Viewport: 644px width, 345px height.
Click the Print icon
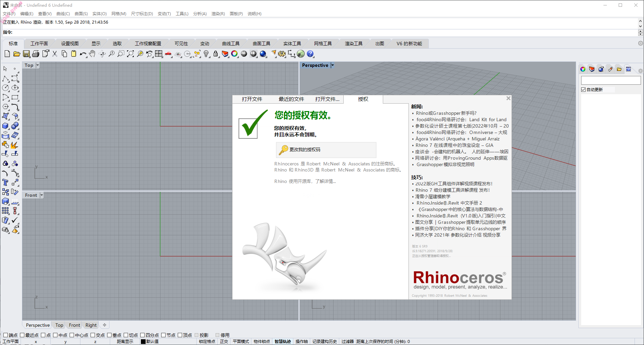point(35,54)
